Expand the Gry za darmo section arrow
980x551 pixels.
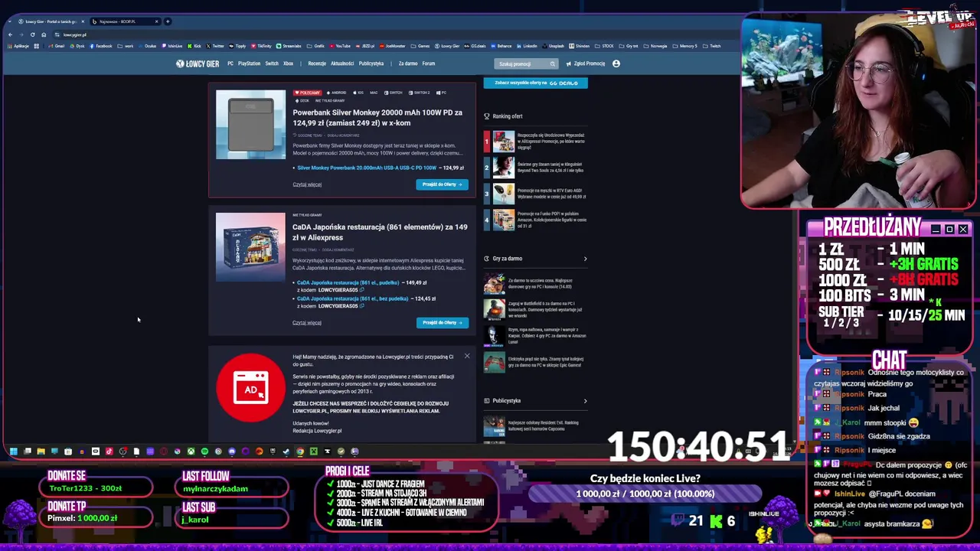(585, 259)
